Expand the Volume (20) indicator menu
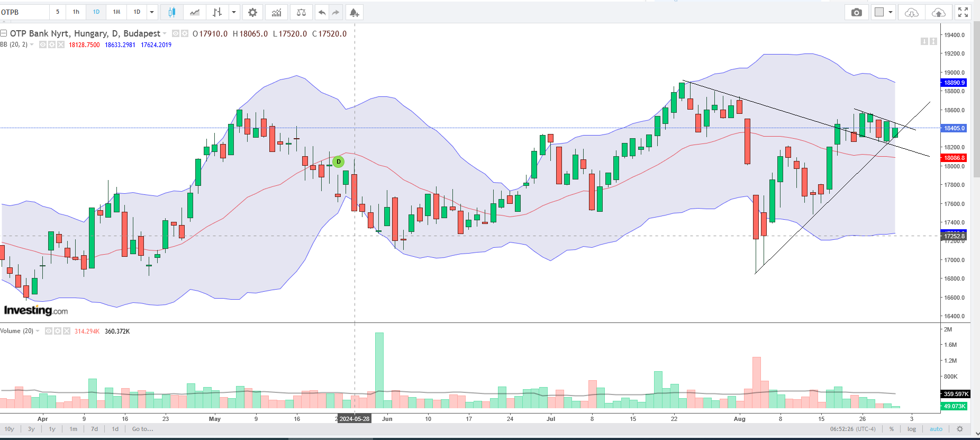 [38, 331]
